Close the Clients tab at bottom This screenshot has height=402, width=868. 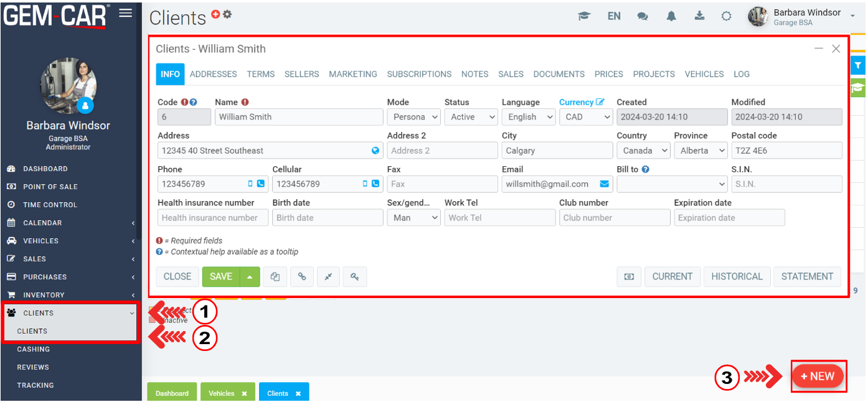point(298,393)
